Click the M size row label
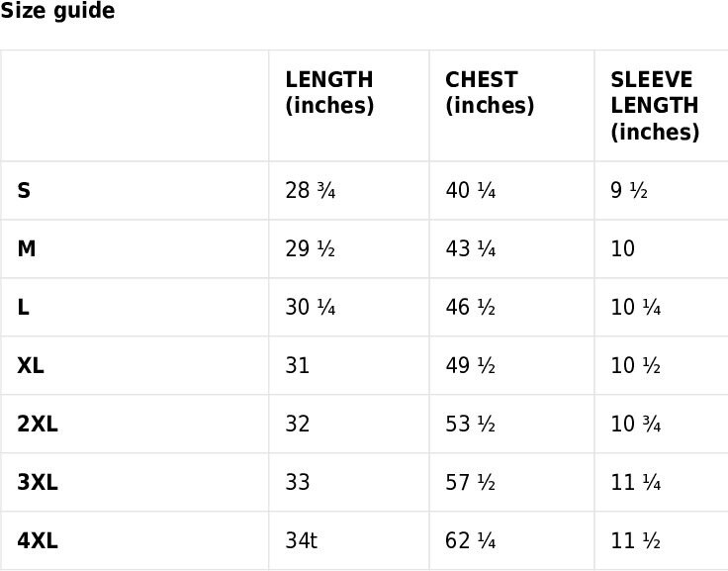This screenshot has width=728, height=571. (27, 248)
